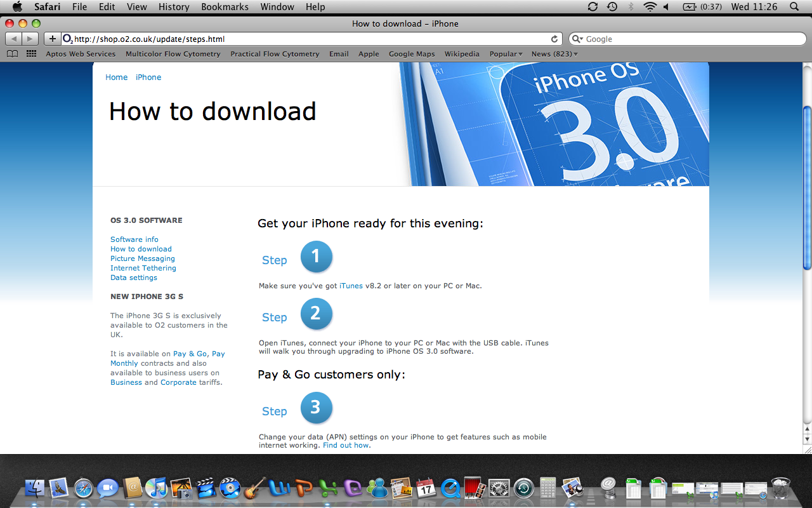Go to the Home breadcrumb link

[117, 77]
